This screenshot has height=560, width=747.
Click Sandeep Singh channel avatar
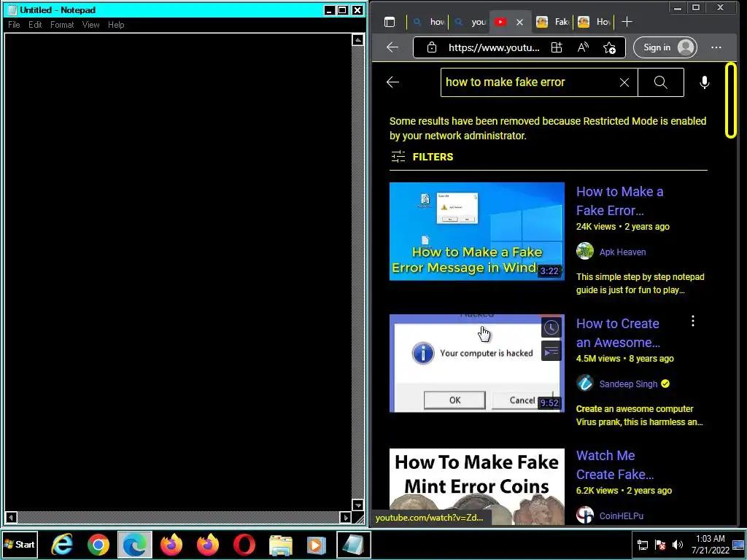pyautogui.click(x=584, y=383)
